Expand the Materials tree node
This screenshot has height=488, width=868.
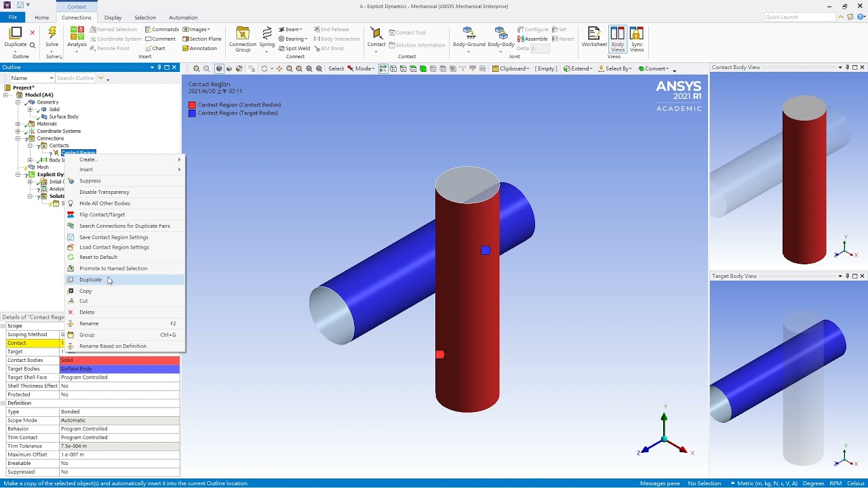click(18, 124)
